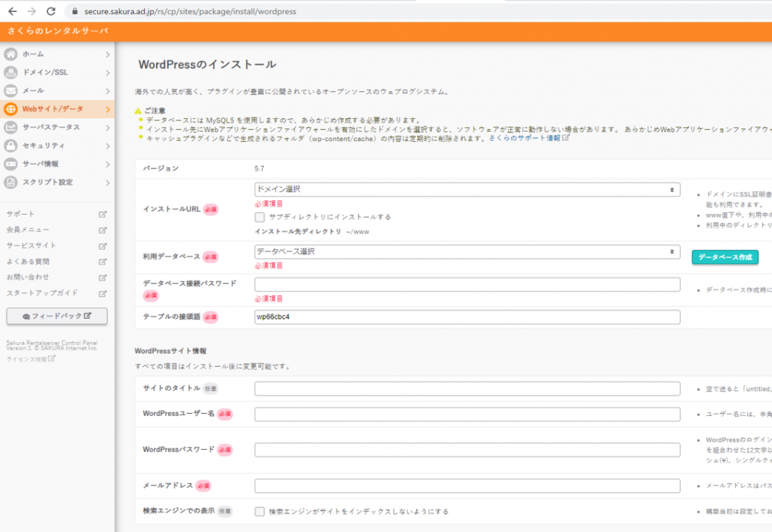Click the WordPressパスワード field

point(467,450)
